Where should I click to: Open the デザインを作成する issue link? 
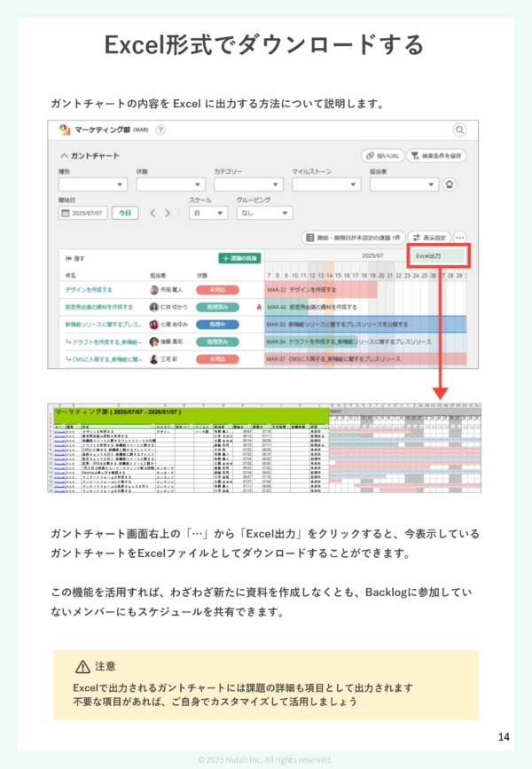[x=88, y=289]
